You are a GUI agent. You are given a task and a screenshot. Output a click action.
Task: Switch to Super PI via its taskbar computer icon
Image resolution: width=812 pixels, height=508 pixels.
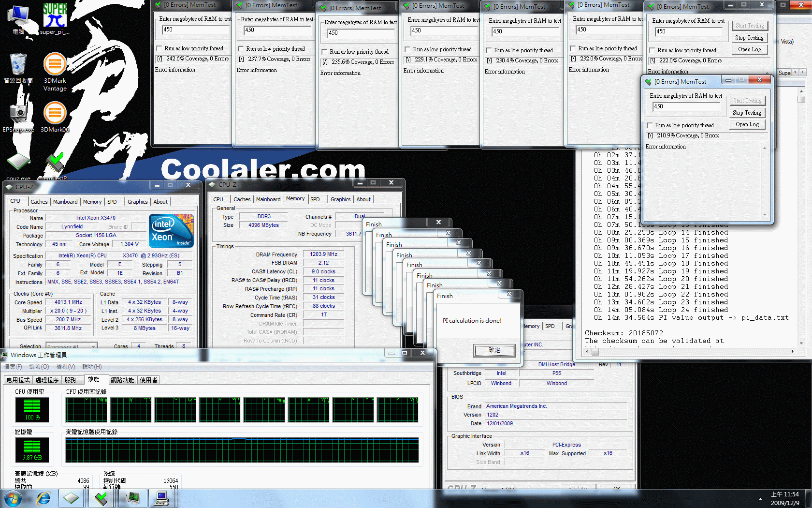(x=161, y=498)
